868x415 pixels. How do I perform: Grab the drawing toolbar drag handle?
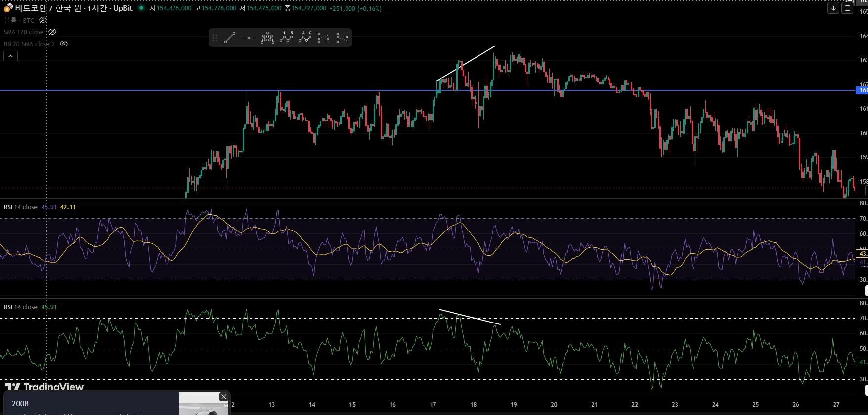click(x=215, y=38)
